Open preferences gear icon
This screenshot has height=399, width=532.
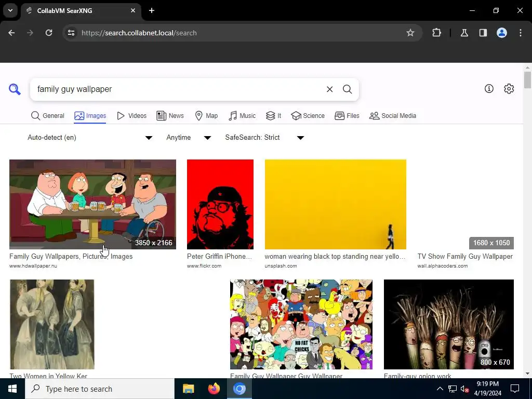(x=509, y=88)
